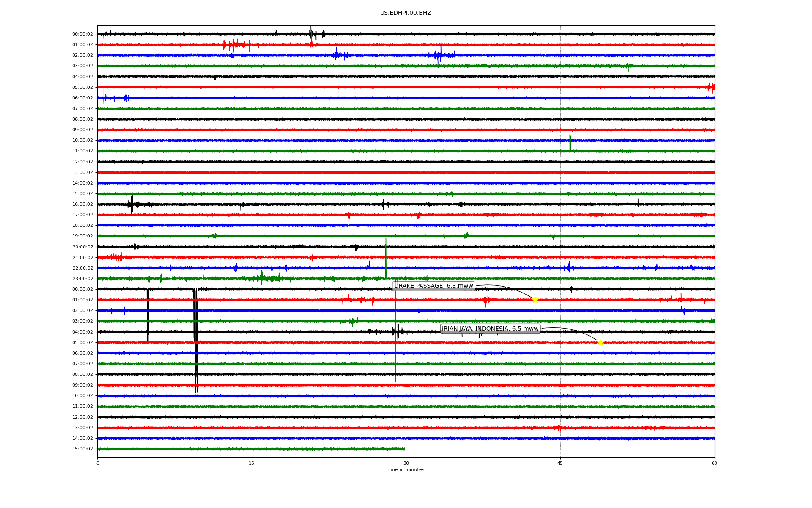Viewport: 812px width, 508px height.
Task: Click the US.EDHPI.00.BHZ plot title
Action: tap(406, 13)
